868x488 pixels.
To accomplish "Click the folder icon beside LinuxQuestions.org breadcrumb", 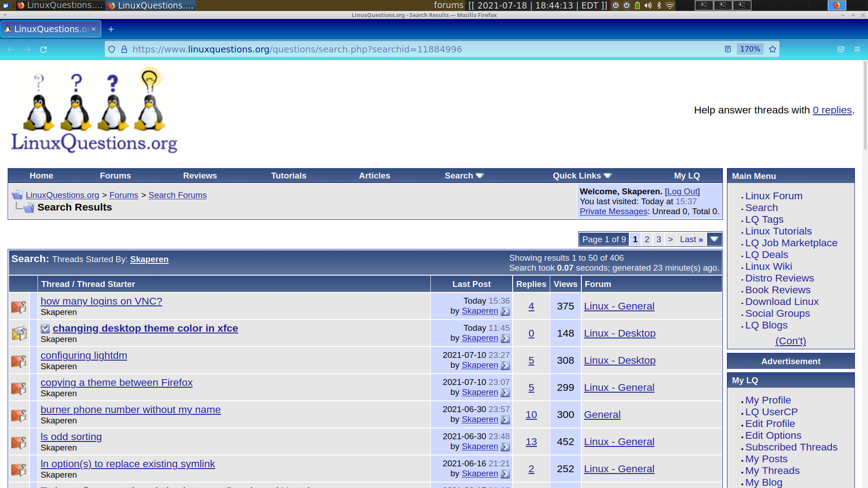I will click(x=17, y=195).
